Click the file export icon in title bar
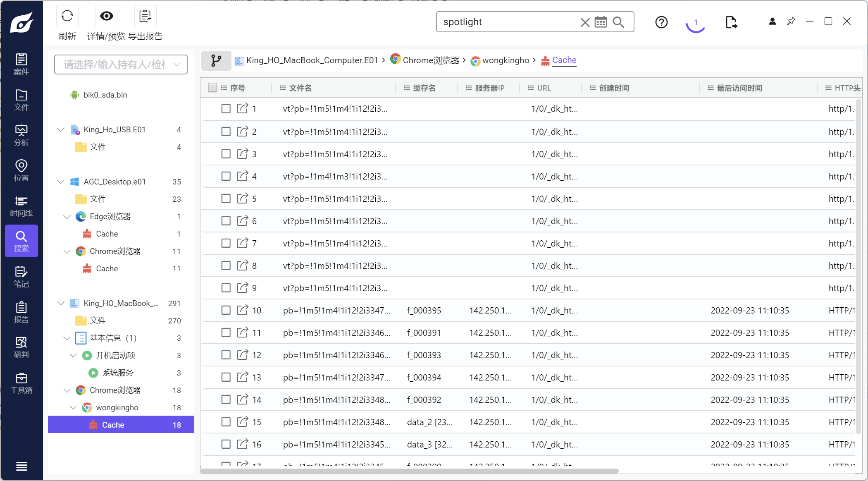The height and width of the screenshot is (481, 868). tap(731, 22)
